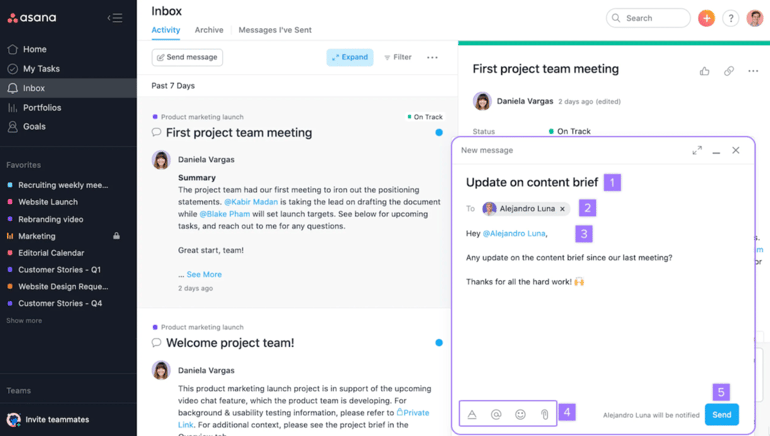
Task: Click Product marketing launch label above First meeting
Action: (202, 117)
